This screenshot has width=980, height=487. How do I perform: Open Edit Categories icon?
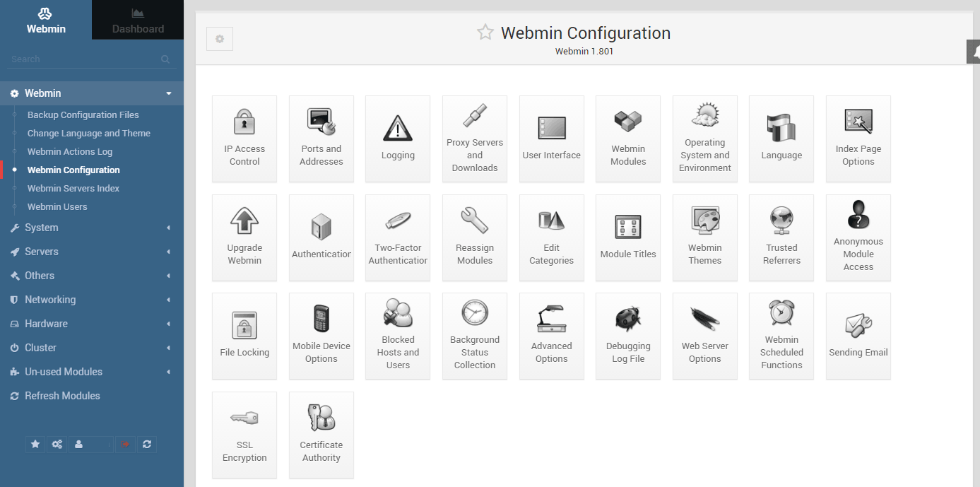click(x=552, y=237)
